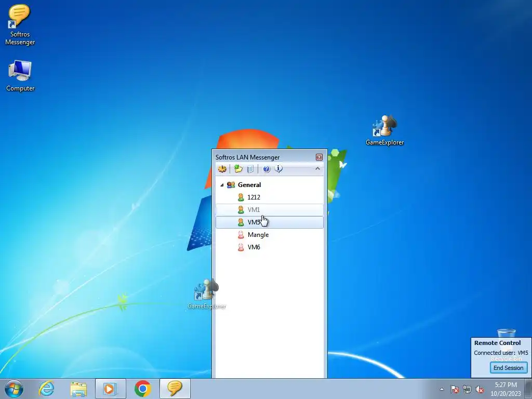
Task: Collapse the toolbar with the up chevron
Action: point(317,168)
